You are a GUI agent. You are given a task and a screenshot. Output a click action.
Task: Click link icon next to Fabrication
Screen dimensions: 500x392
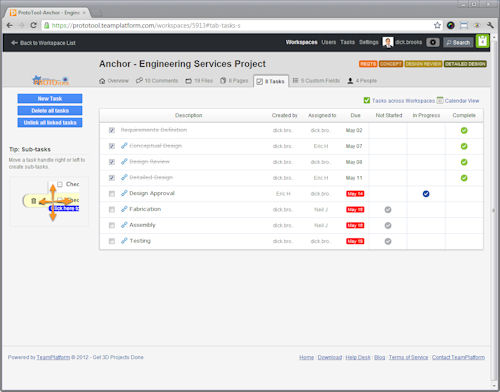124,209
